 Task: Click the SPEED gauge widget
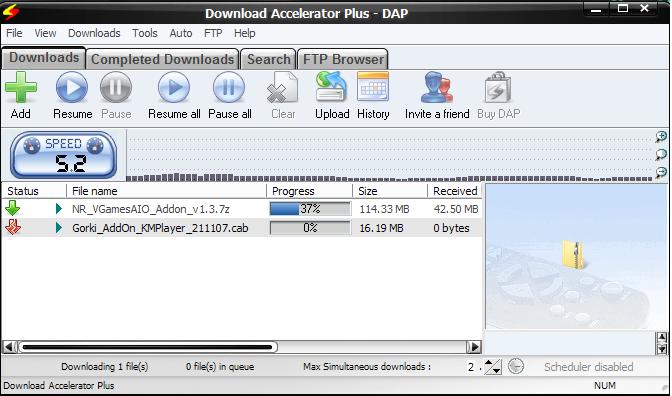point(63,155)
